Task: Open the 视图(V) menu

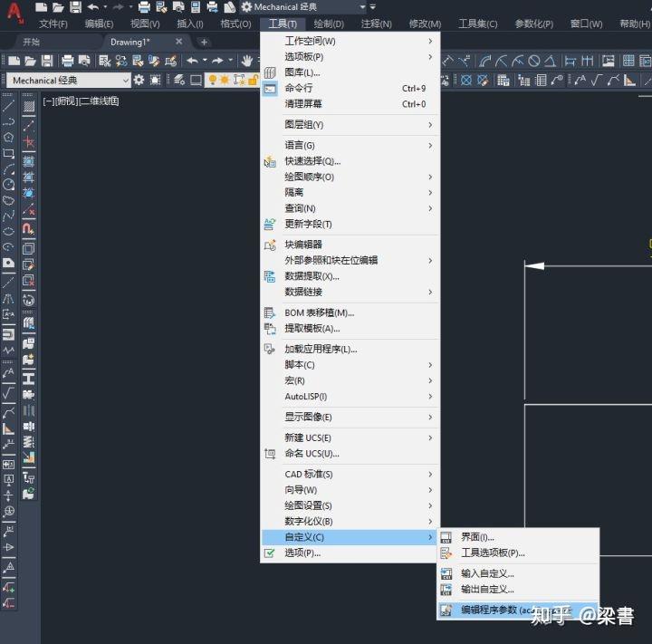Action: tap(145, 24)
